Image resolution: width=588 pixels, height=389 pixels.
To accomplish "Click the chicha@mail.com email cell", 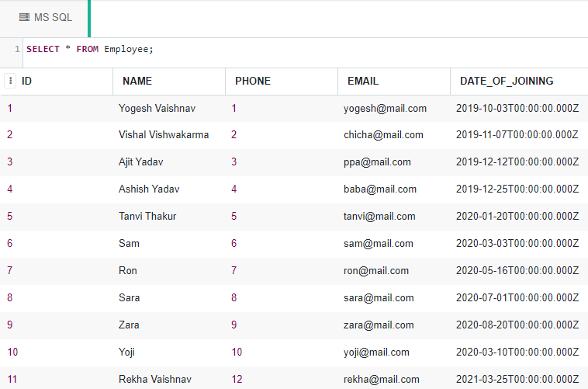I will tap(383, 135).
